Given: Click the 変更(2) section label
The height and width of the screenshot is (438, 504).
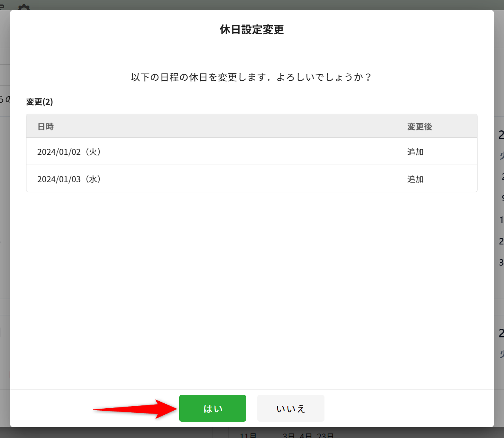Looking at the screenshot, I should [x=39, y=102].
